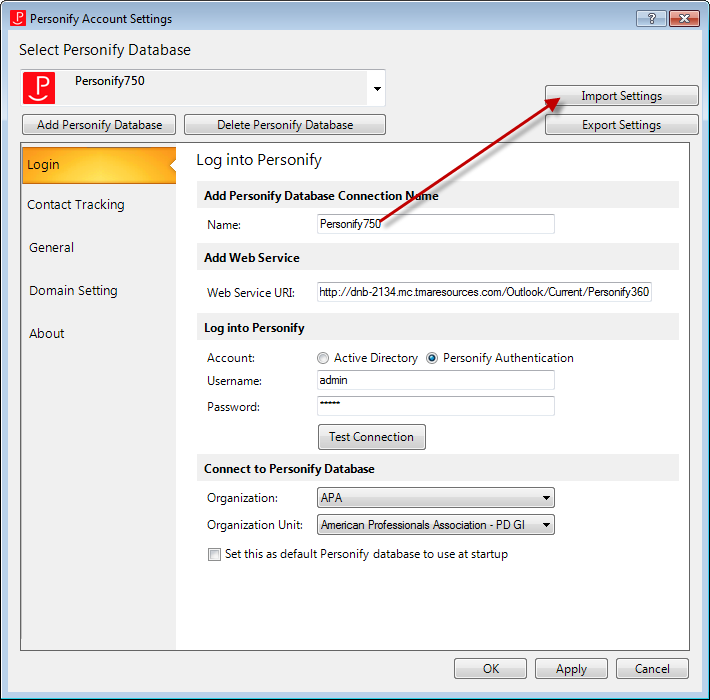Click the help question mark button
The image size is (710, 700).
pyautogui.click(x=651, y=19)
